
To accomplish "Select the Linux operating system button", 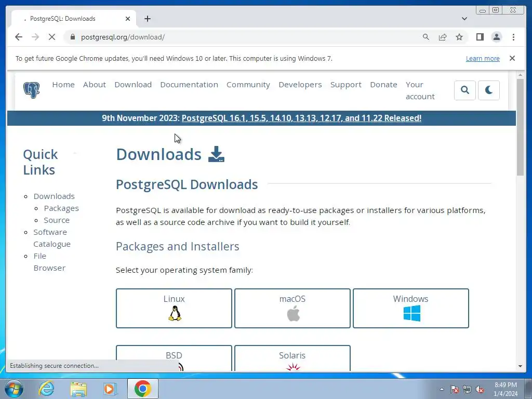I will point(174,308).
